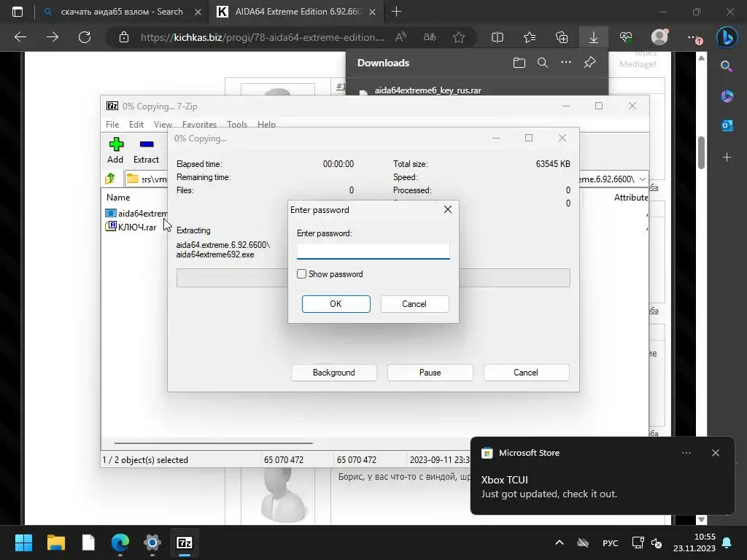Viewport: 747px width, 560px height.
Task: Click the 7-Zip horizontal scrollbar
Action: (214, 443)
